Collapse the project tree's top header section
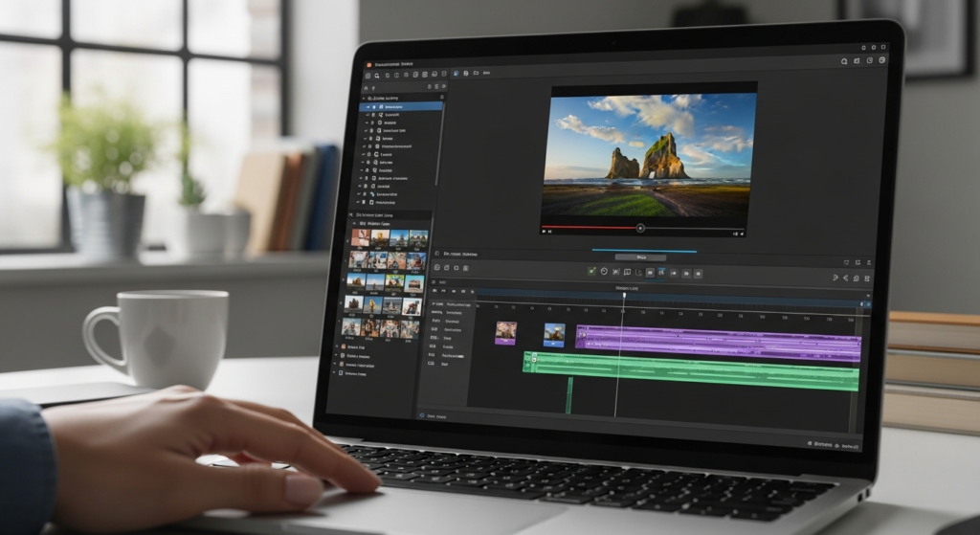The height and width of the screenshot is (535, 980). click(x=364, y=98)
